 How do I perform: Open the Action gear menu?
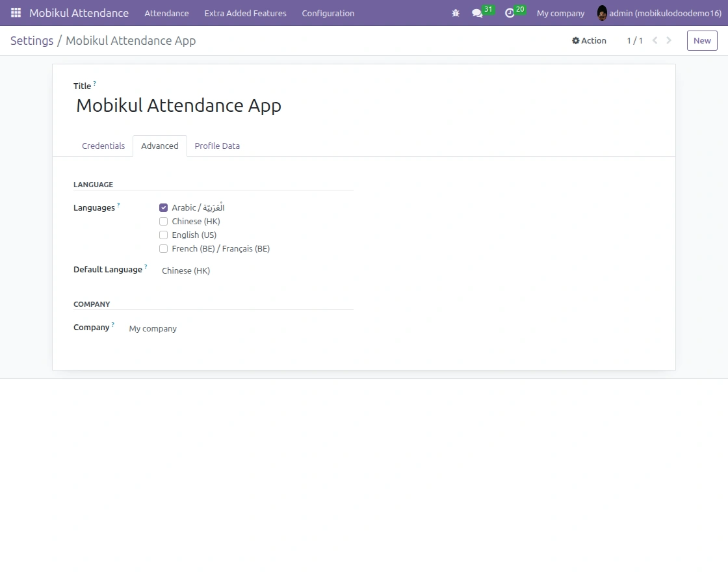tap(589, 40)
